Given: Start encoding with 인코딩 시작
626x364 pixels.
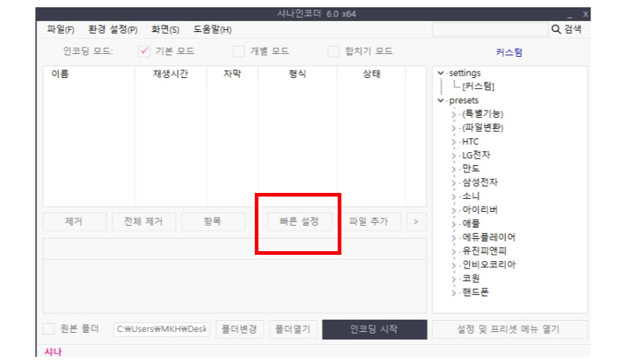Looking at the screenshot, I should click(374, 329).
